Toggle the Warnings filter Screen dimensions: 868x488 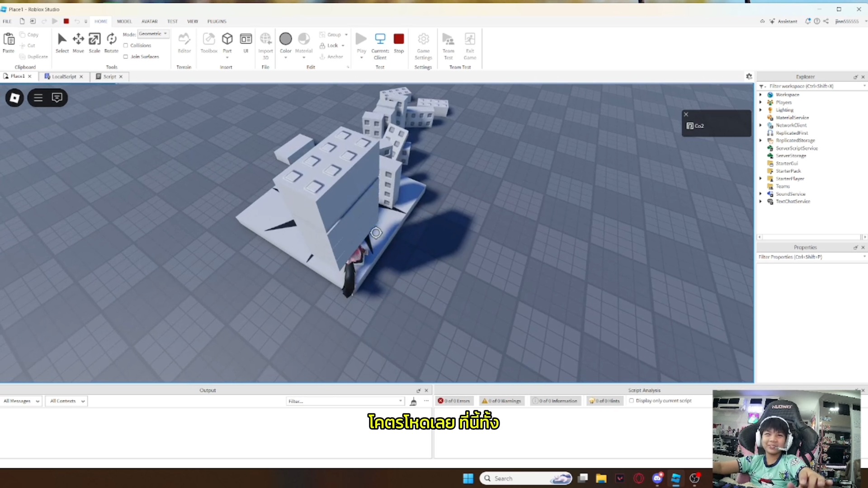(x=501, y=401)
